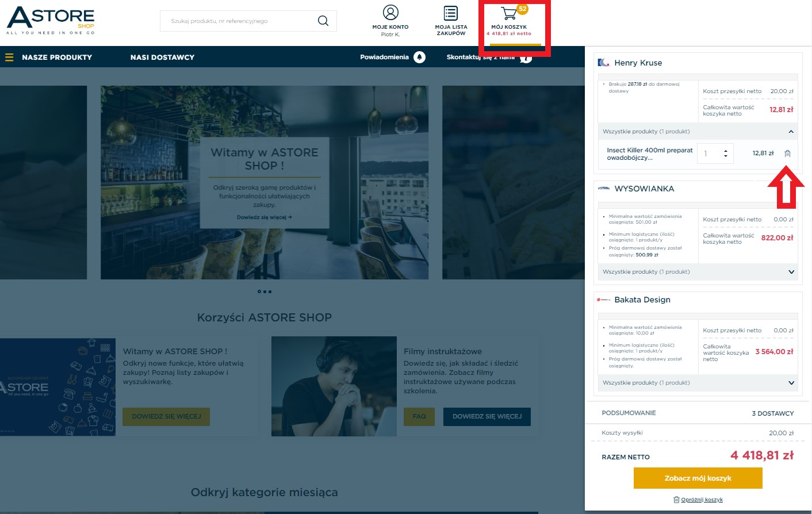Viewport: 812px width, 514px height.
Task: Click the 4 418,81 zł total amount
Action: pos(762,455)
